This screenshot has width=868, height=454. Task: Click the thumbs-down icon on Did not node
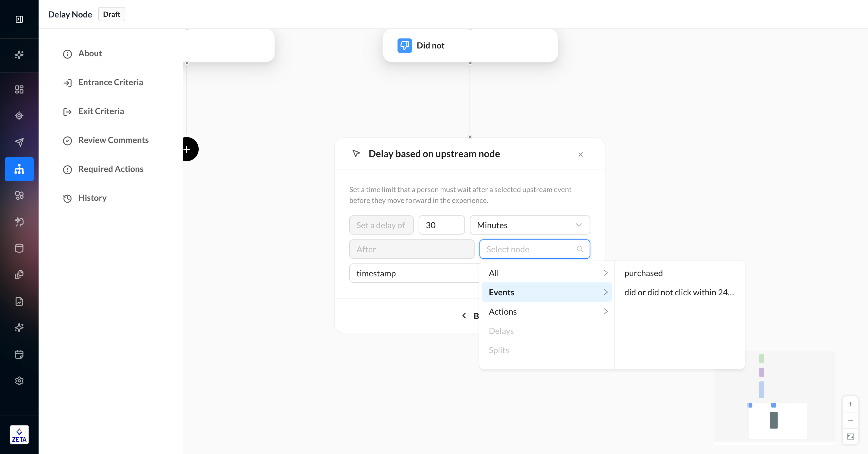[x=404, y=45]
